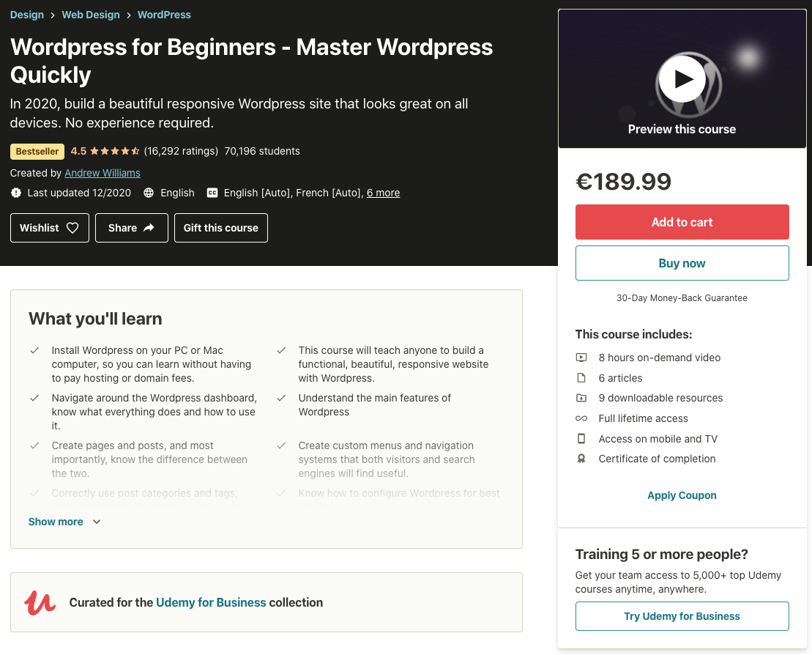Click the Show more chevron arrow
812x655 pixels.
97,522
